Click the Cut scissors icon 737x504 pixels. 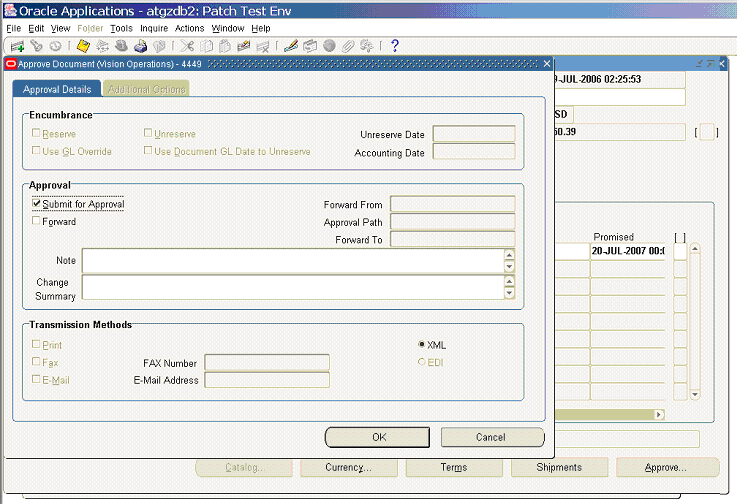click(187, 46)
